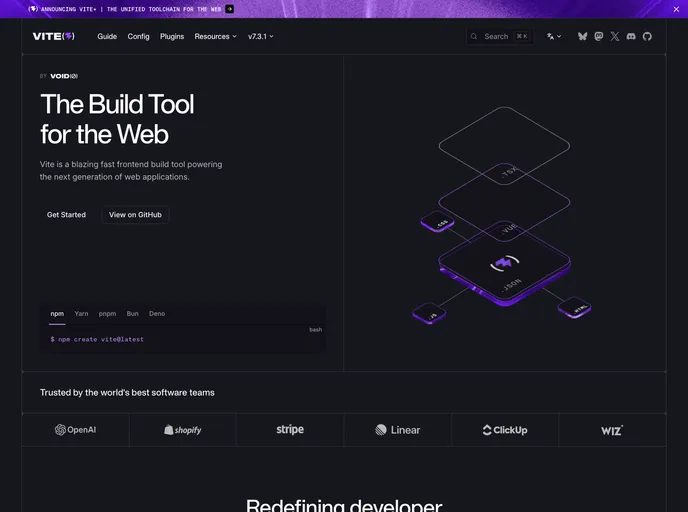Switch to the Bun tab

(132, 314)
